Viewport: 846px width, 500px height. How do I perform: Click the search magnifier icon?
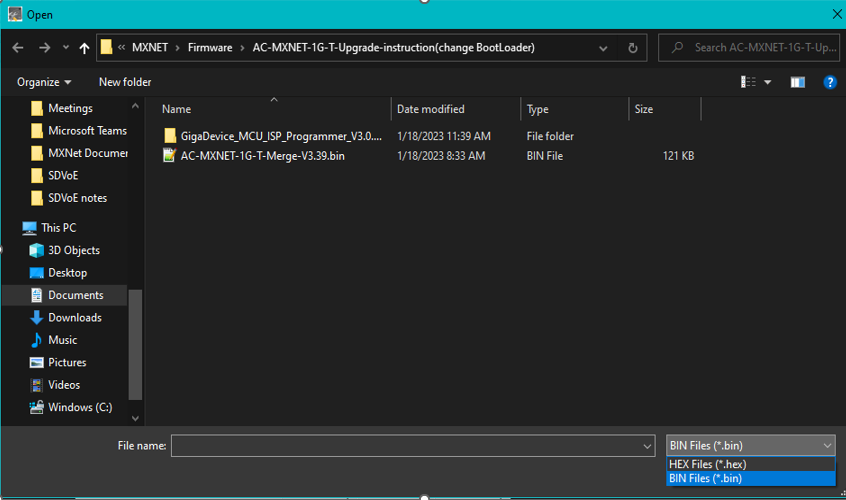677,47
